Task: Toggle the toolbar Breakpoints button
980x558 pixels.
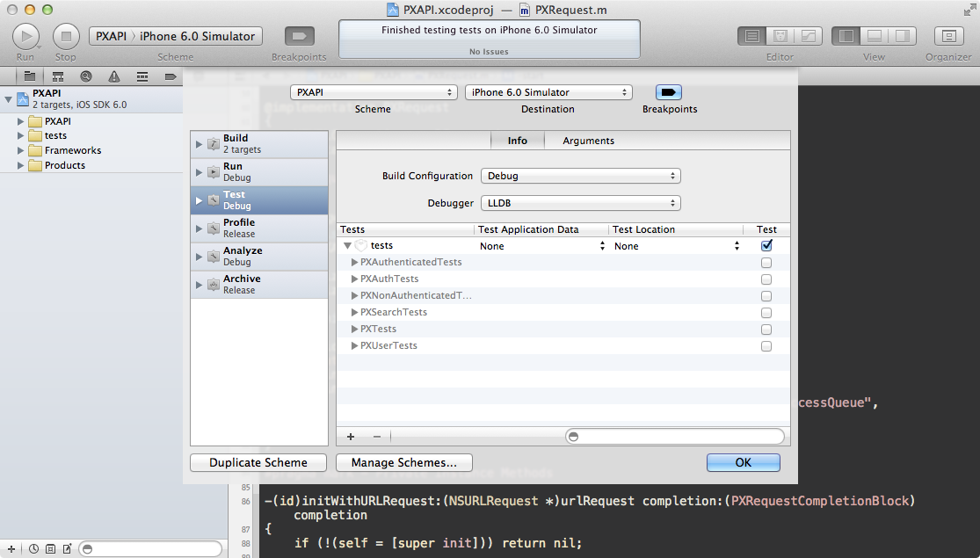Action: 299,36
